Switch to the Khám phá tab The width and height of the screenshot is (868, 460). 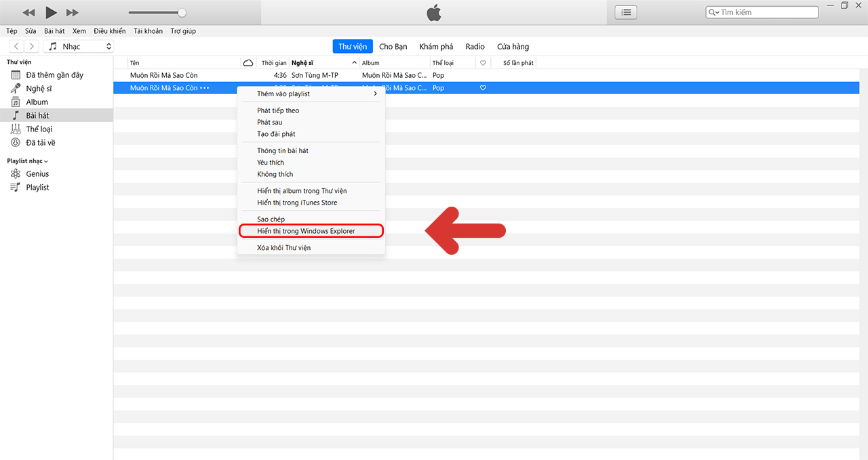click(436, 47)
